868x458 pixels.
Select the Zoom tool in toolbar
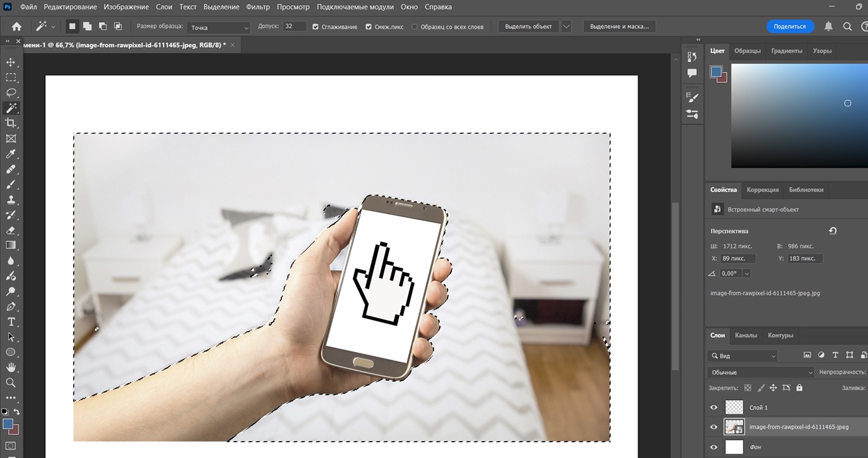[11, 383]
